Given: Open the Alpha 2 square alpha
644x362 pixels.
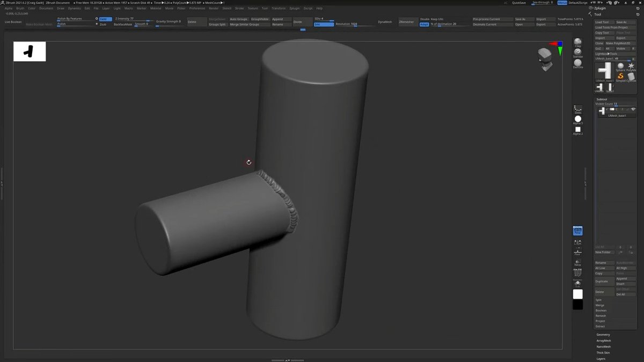Looking at the screenshot, I should pos(578,130).
